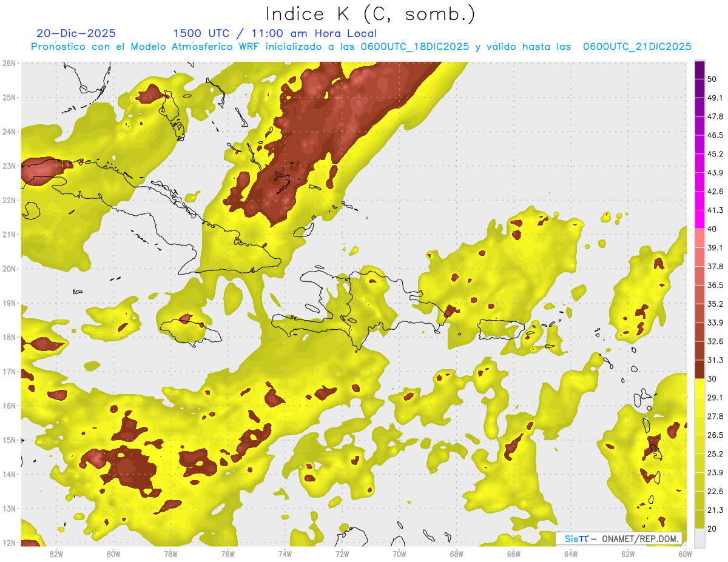
Task: Click the colorbar value "43.9"
Action: pos(715,173)
